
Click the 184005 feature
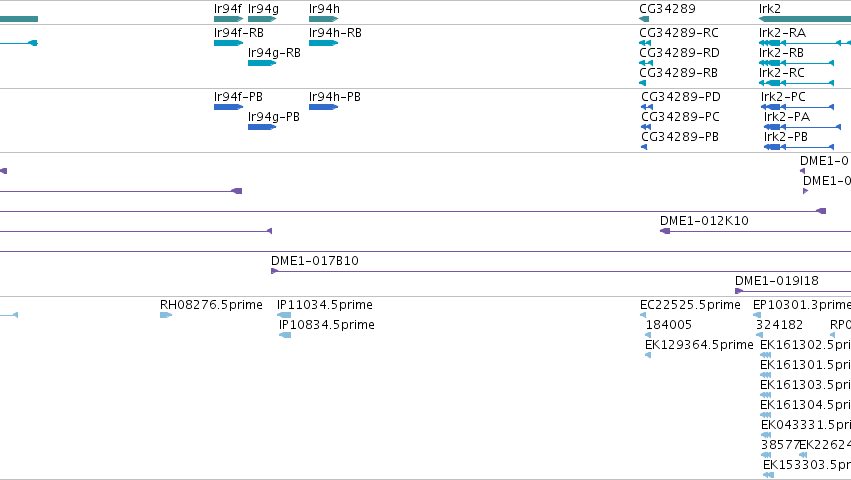pyautogui.click(x=648, y=335)
